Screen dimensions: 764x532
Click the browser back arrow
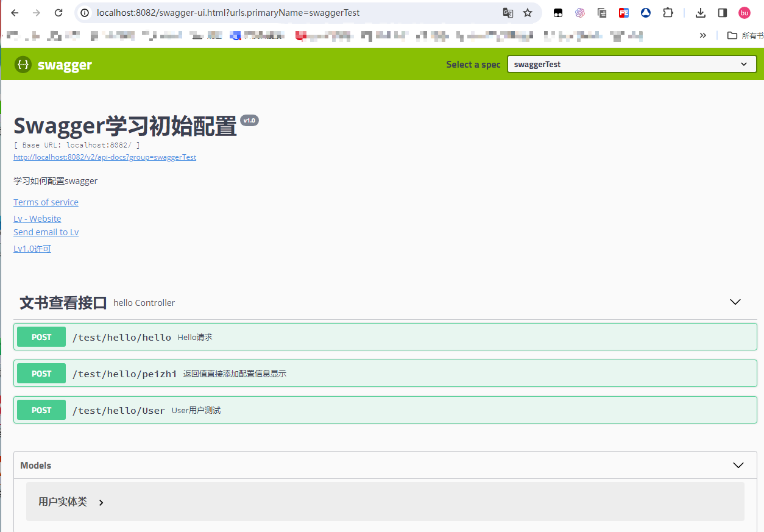click(x=15, y=13)
